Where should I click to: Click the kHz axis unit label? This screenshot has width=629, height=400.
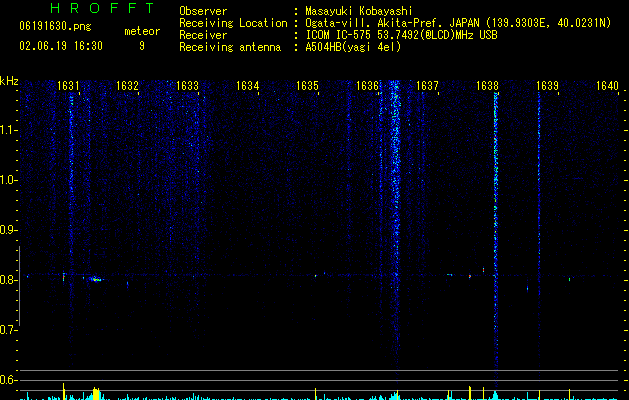(x=9, y=81)
